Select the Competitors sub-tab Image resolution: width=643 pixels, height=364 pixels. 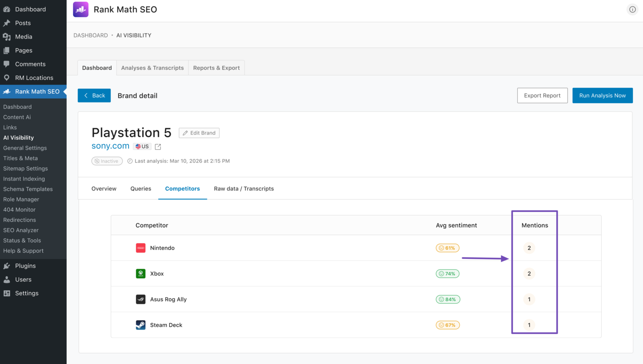(x=182, y=189)
